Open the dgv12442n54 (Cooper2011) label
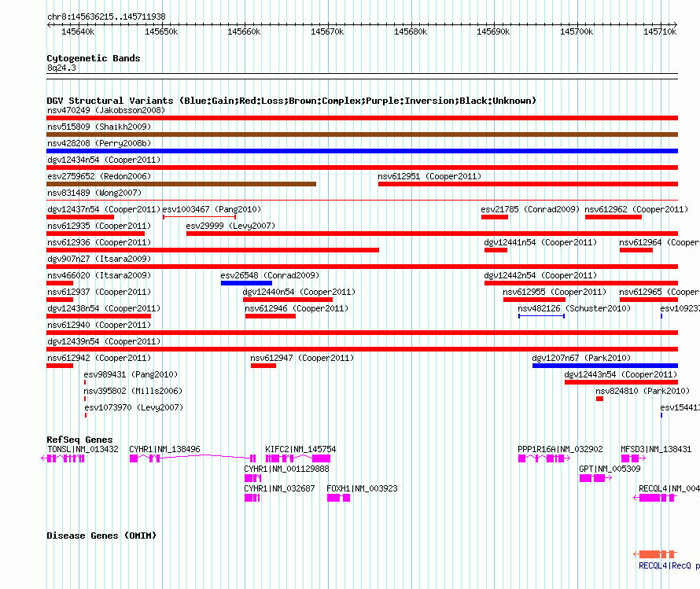 tap(540, 275)
